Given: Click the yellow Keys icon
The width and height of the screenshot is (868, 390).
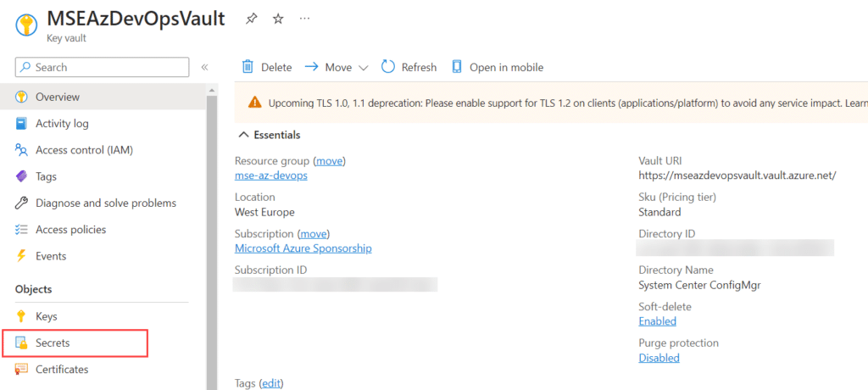Looking at the screenshot, I should pos(21,317).
